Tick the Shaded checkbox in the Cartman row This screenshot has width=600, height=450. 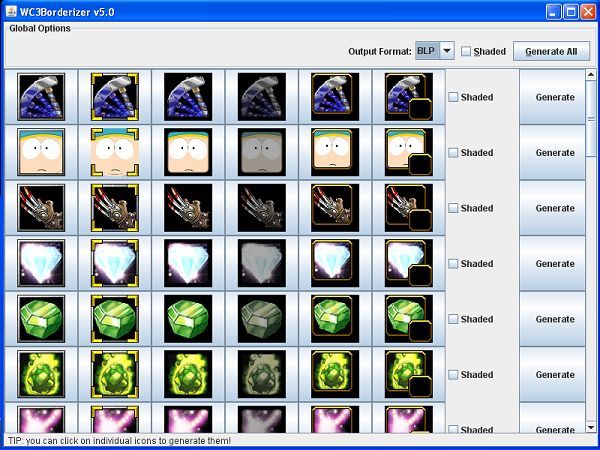pos(453,153)
